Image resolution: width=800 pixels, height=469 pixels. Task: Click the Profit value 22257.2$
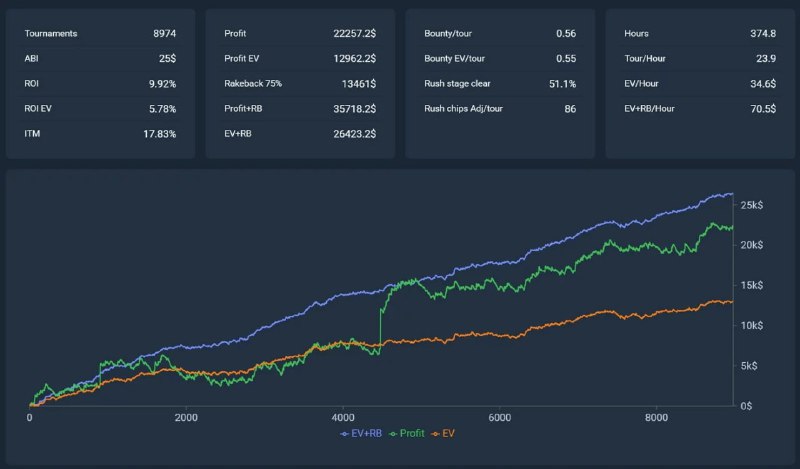click(354, 34)
